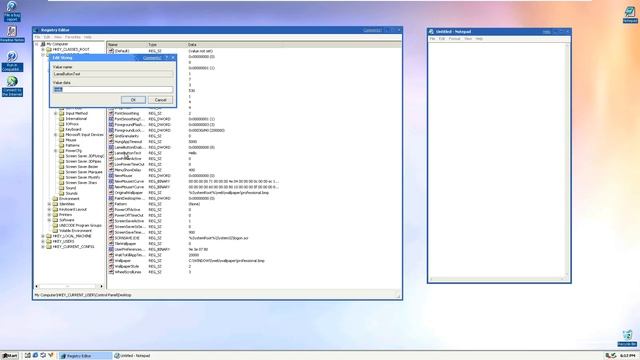Click the Type column header
The height and width of the screenshot is (360, 640).
click(167, 44)
